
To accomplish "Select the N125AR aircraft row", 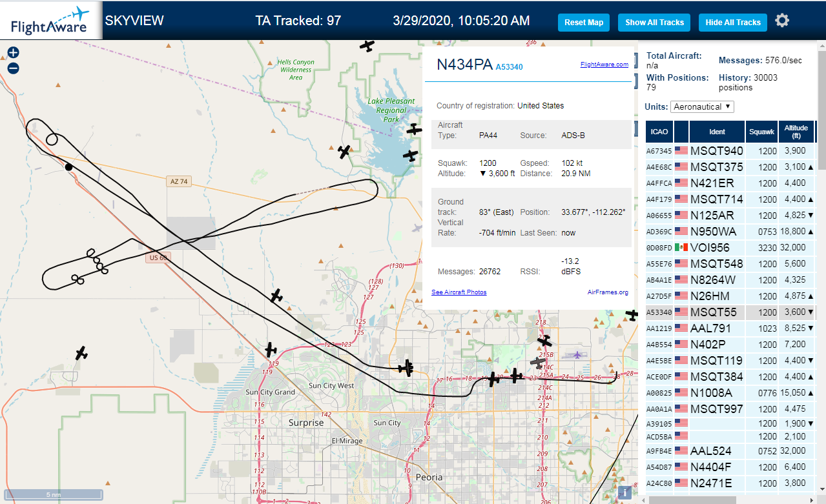I will click(x=730, y=216).
